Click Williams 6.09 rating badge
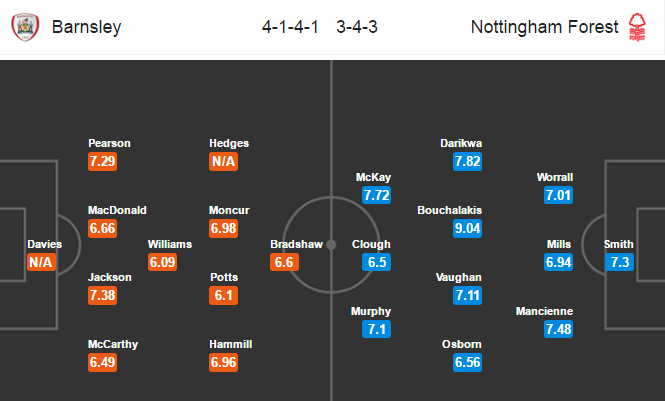 point(162,262)
